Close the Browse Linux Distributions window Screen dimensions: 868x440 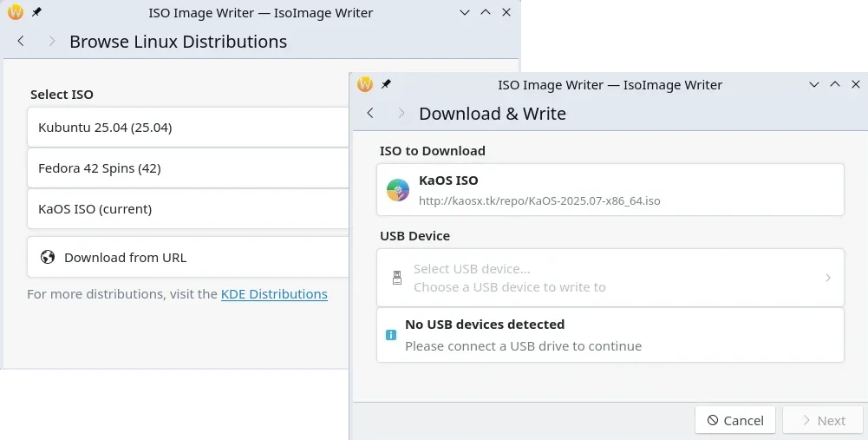click(x=506, y=12)
